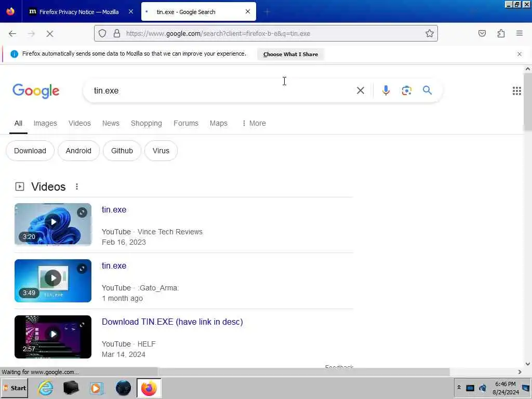Open the Google apps grid icon

tap(516, 90)
